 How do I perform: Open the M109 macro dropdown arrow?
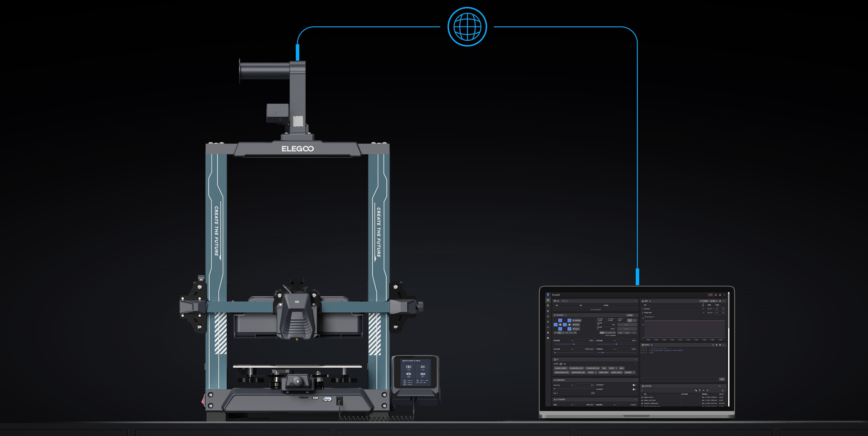[x=617, y=368]
